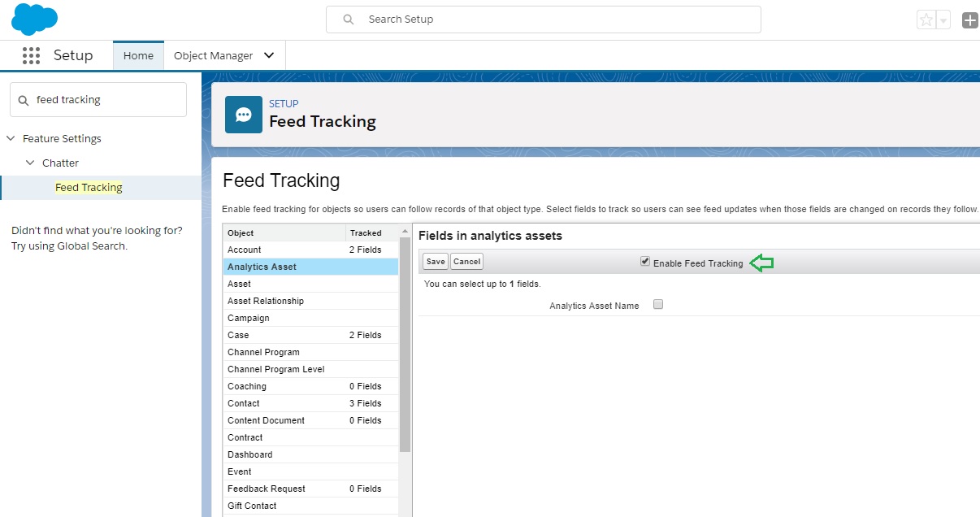Switch to the Home tab
The image size is (980, 517).
tap(137, 55)
